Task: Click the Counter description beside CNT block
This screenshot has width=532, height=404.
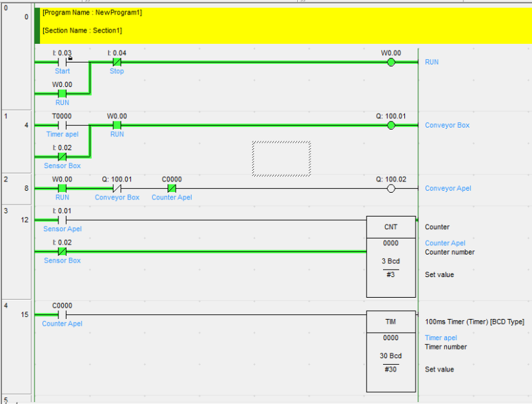Action: tap(437, 227)
